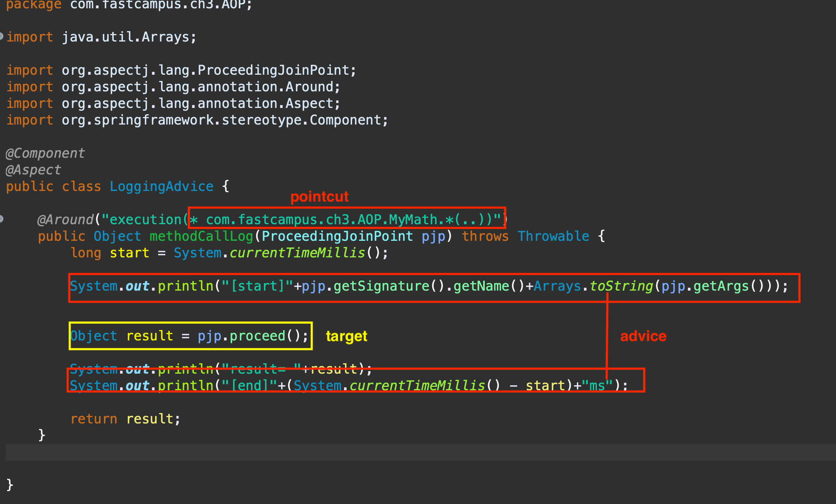Click the getSignature() method call
Viewport: 836px width, 504px height.
[389, 286]
